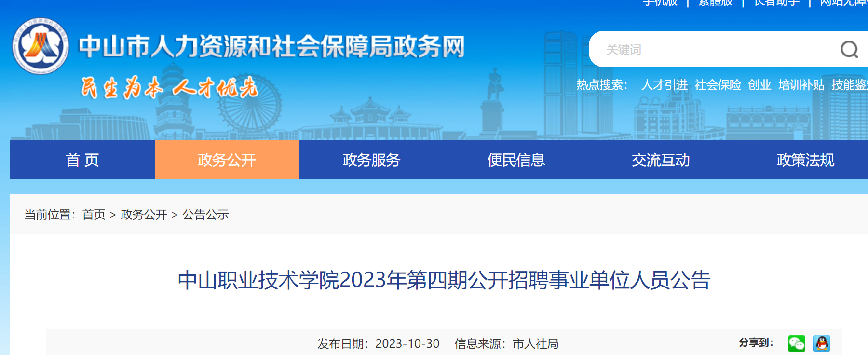Open the 人才引进 hot search link
The image size is (868, 355).
coord(664,85)
